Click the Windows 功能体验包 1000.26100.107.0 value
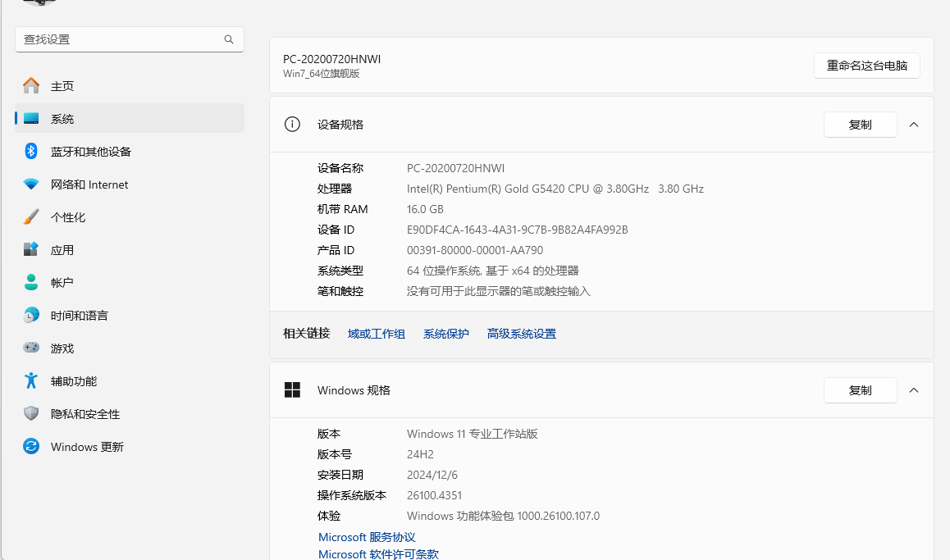950x560 pixels. (x=504, y=516)
